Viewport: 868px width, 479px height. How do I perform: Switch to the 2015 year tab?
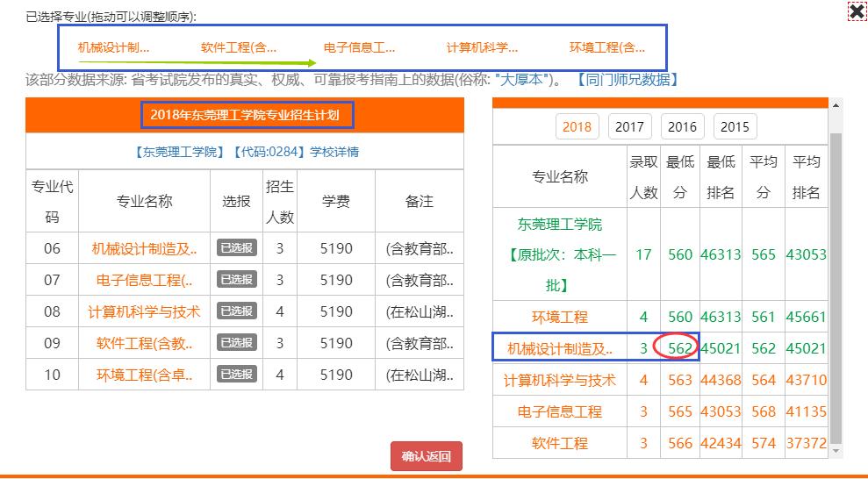point(735,126)
